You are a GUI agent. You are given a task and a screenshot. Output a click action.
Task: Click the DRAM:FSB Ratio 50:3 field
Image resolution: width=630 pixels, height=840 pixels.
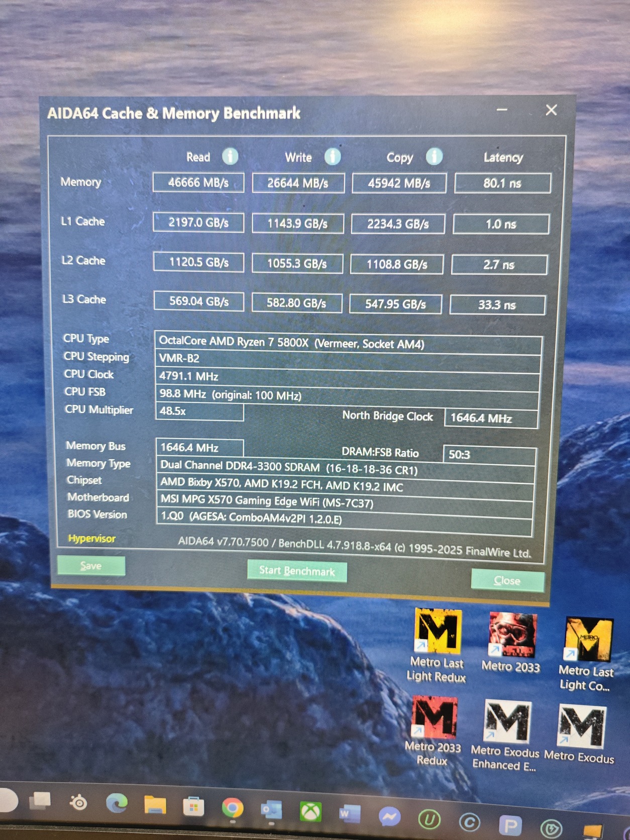[490, 455]
